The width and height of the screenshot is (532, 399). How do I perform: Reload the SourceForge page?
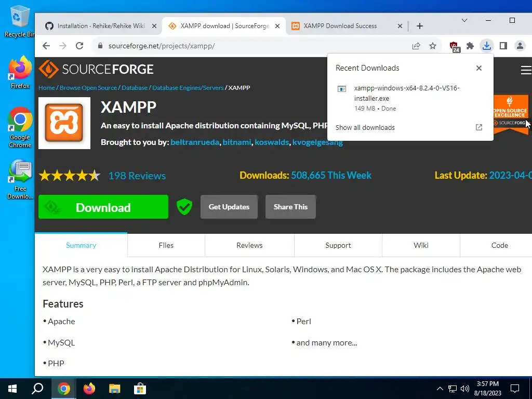[x=79, y=46]
